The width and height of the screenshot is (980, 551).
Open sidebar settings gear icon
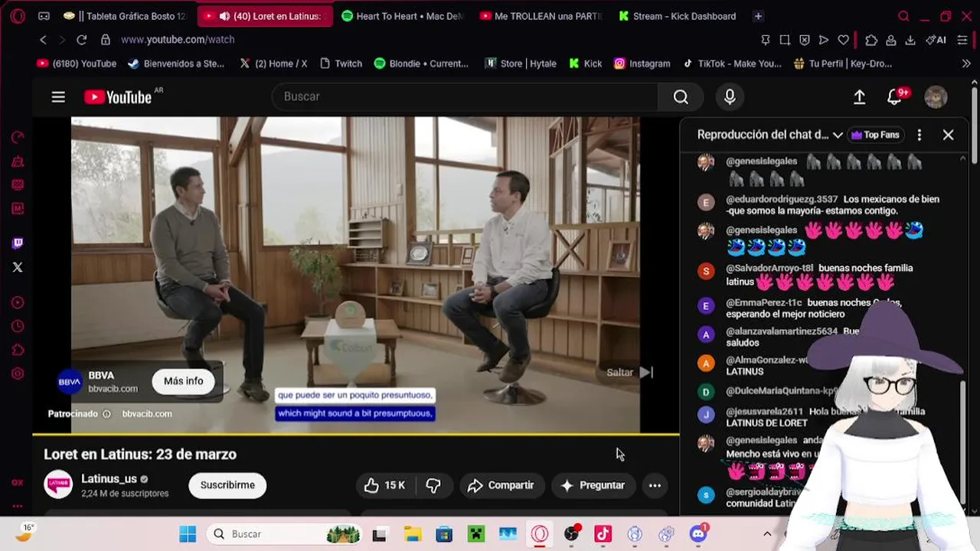tap(18, 373)
